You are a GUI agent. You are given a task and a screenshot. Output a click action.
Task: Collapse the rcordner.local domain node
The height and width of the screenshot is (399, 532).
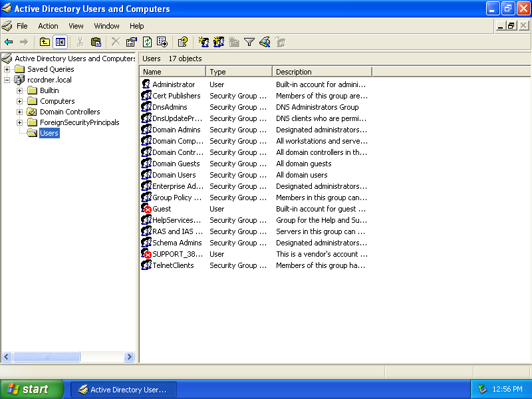tap(7, 80)
